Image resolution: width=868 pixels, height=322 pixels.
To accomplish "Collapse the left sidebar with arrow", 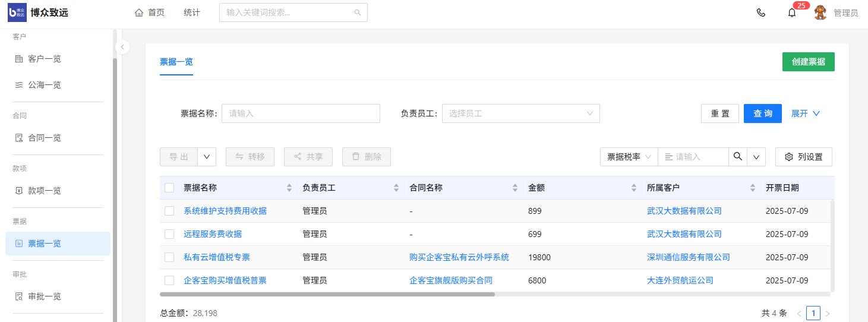I will click(122, 47).
